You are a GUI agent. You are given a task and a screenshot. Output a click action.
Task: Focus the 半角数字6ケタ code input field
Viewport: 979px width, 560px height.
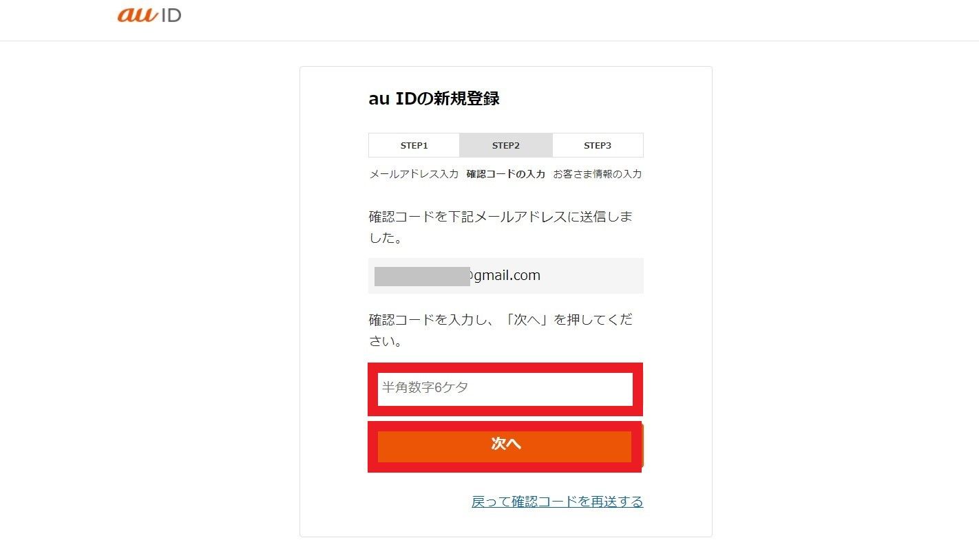point(505,389)
